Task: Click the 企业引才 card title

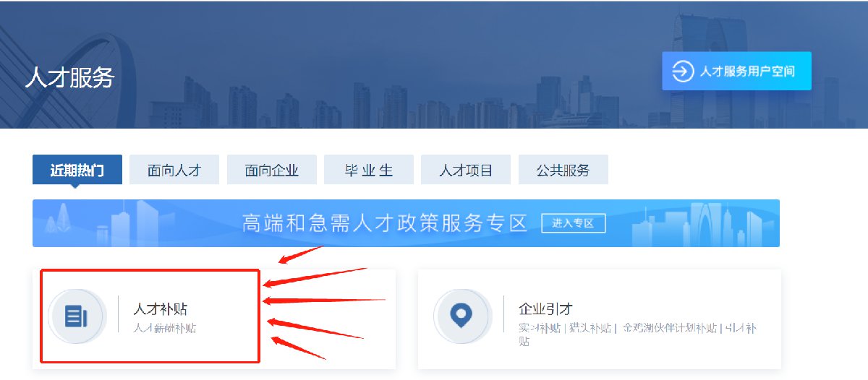Action: pyautogui.click(x=546, y=308)
